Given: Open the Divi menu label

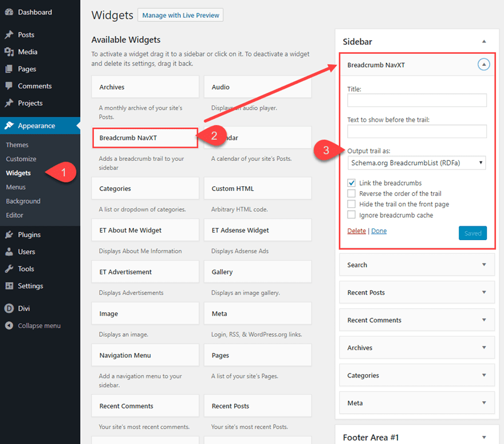Looking at the screenshot, I should pyautogui.click(x=24, y=308).
